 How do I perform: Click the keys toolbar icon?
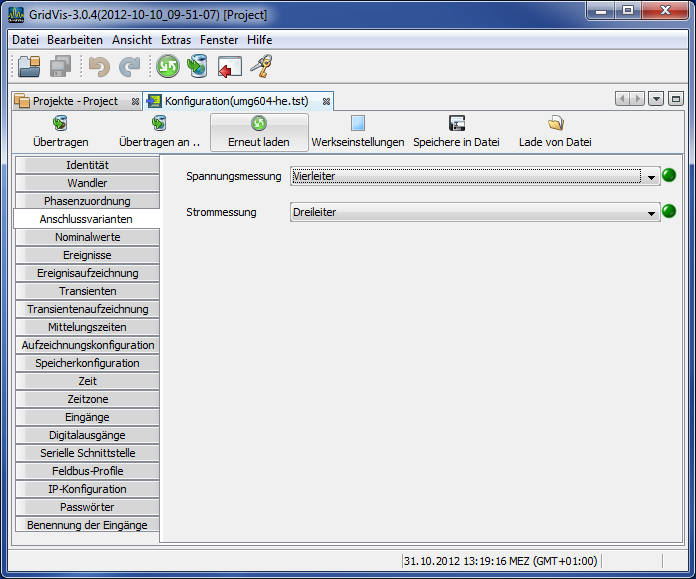pos(261,67)
